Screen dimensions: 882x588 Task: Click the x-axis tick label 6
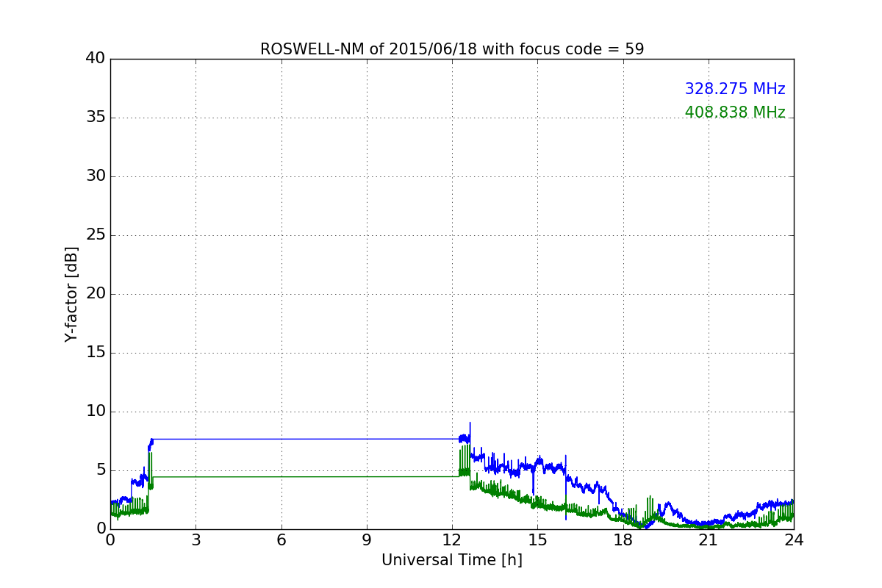tap(281, 540)
